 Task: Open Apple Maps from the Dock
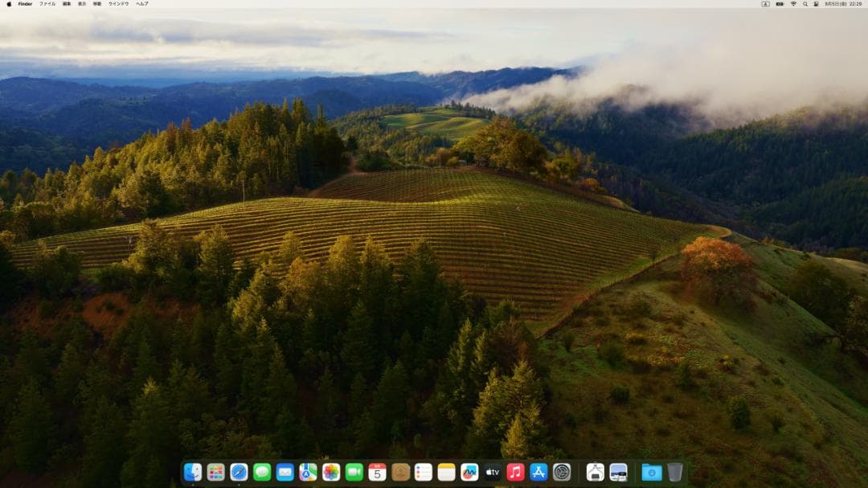click(306, 473)
